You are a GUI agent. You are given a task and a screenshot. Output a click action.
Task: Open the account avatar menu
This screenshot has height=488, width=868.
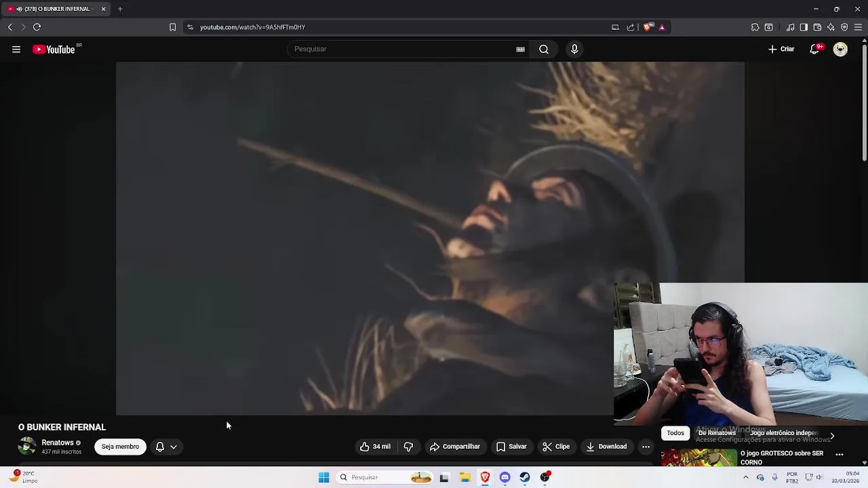pyautogui.click(x=840, y=49)
